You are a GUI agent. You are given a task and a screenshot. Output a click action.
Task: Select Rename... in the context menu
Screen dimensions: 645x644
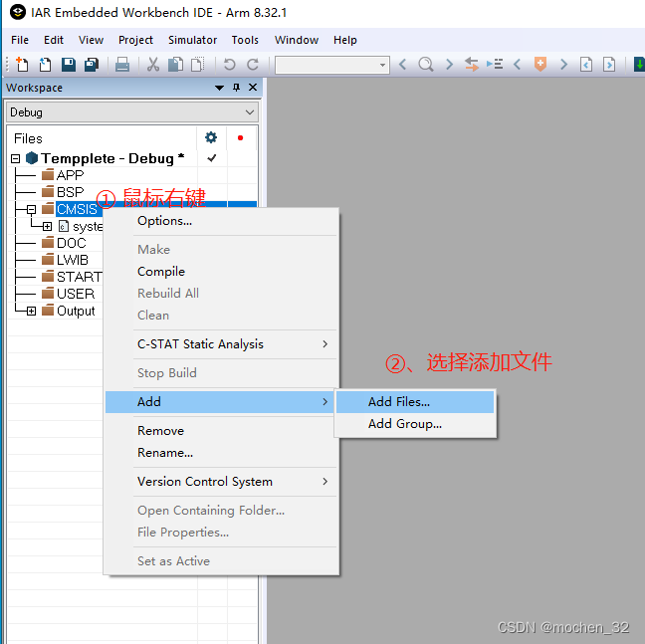click(222, 452)
